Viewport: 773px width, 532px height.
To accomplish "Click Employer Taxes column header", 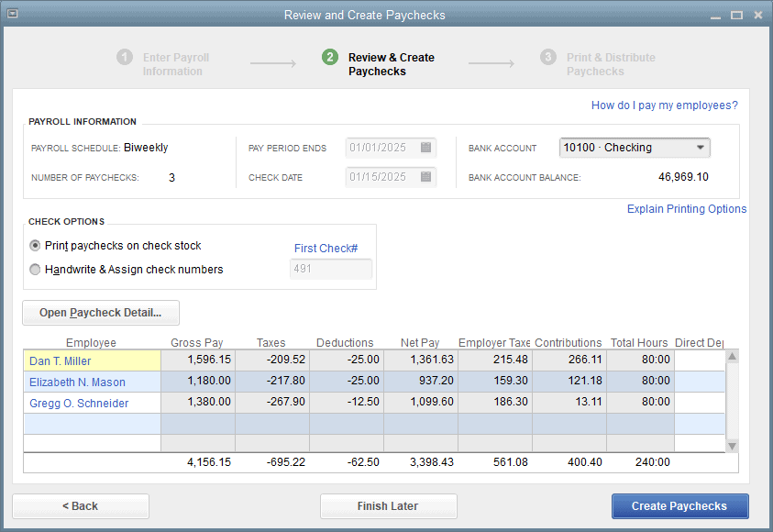I will point(494,343).
